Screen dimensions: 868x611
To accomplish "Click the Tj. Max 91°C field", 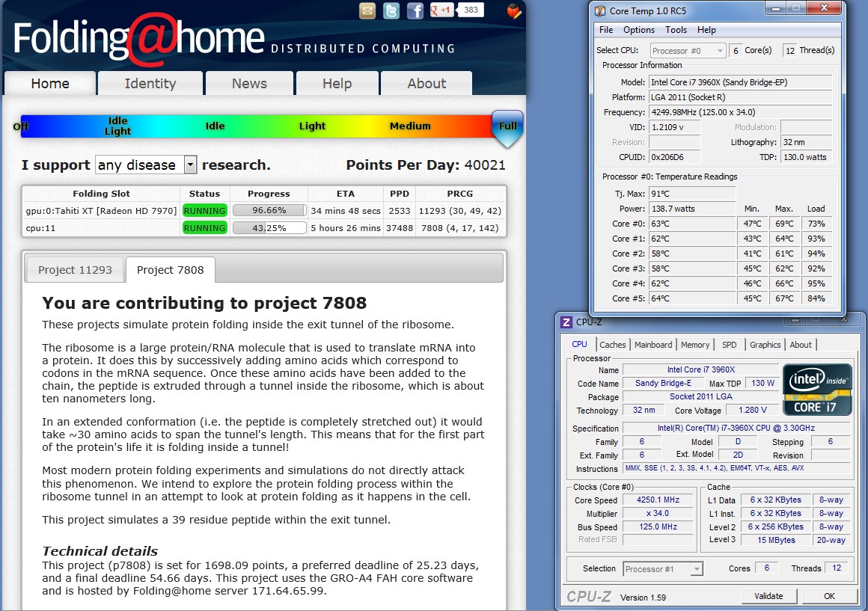I will tap(692, 194).
